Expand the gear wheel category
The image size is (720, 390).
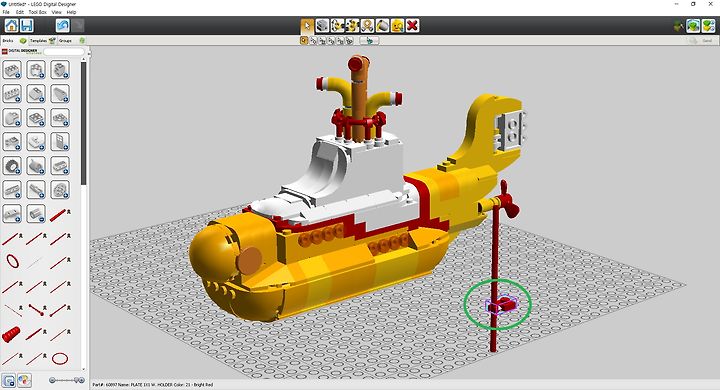(x=60, y=189)
